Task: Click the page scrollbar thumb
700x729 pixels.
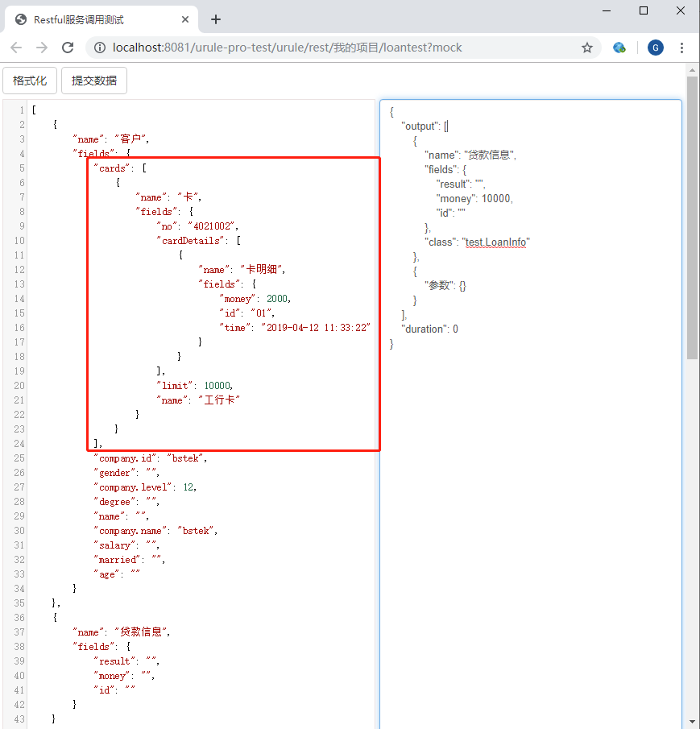Action: (692, 217)
